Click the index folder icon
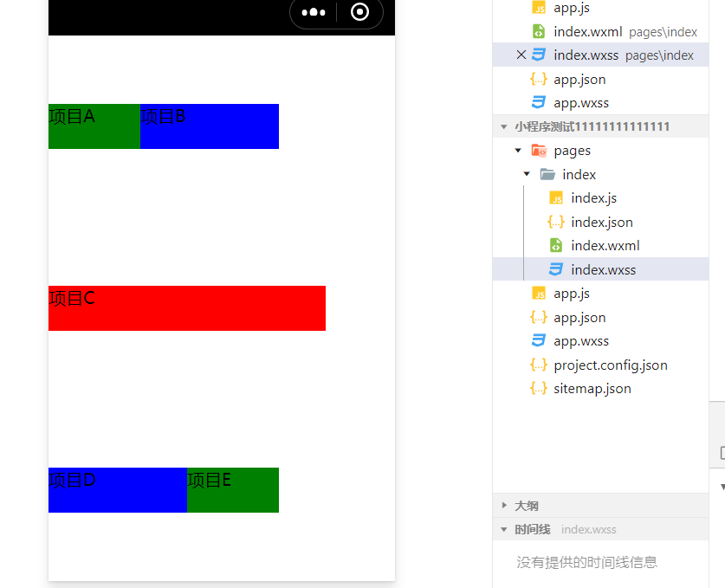Image resolution: width=725 pixels, height=588 pixels. tap(547, 174)
